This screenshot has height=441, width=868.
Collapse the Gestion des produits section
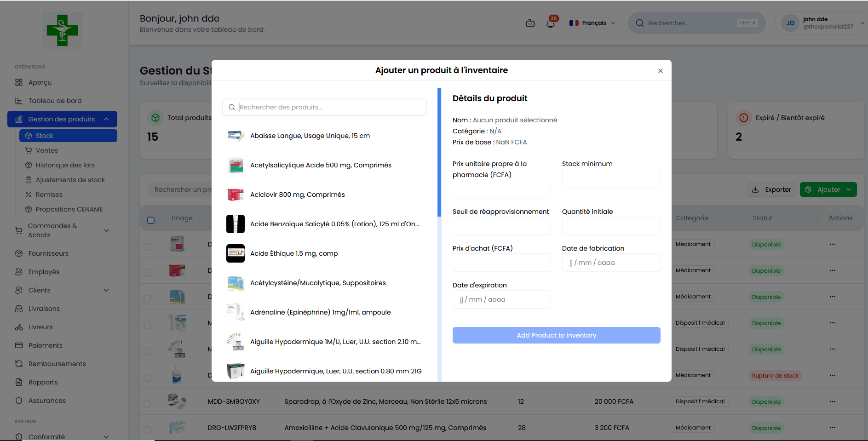106,119
